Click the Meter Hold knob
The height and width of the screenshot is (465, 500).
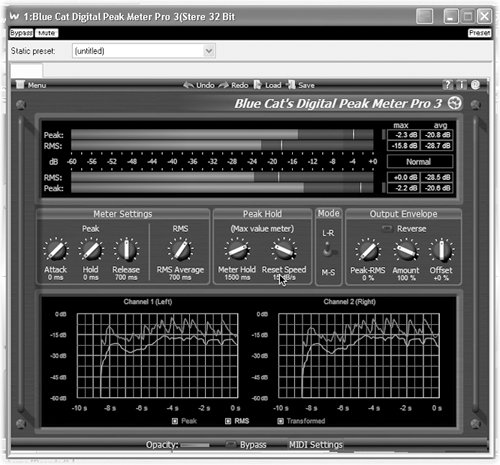tap(237, 250)
